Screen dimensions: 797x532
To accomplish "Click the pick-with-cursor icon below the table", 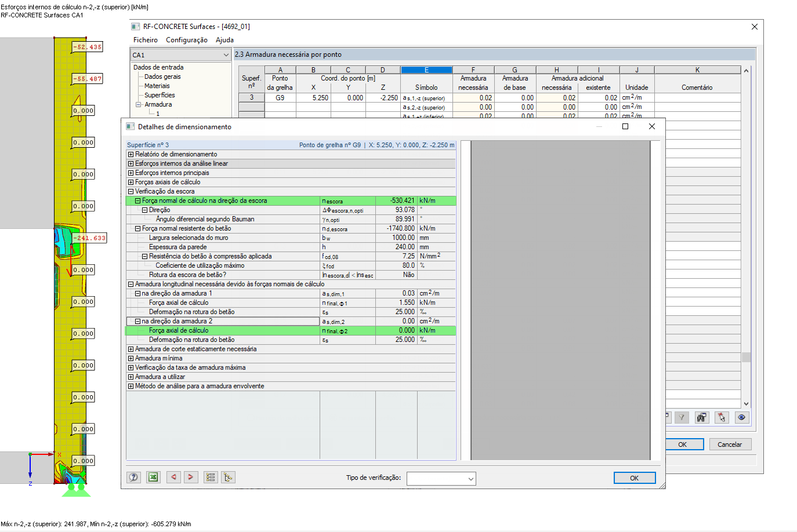I will click(722, 417).
